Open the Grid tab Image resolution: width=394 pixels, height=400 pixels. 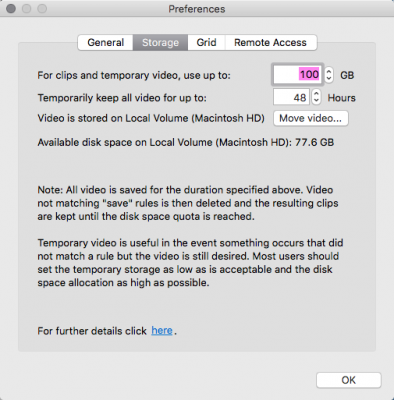click(x=206, y=43)
